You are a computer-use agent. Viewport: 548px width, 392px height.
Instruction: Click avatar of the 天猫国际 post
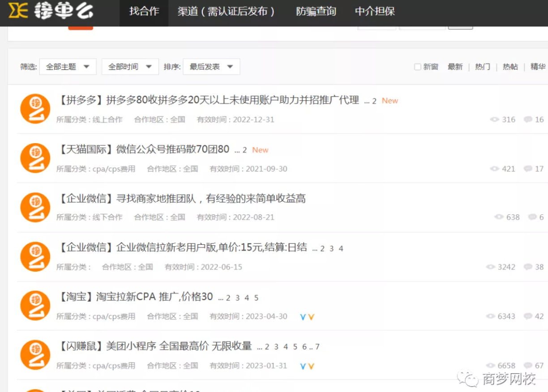tap(35, 158)
